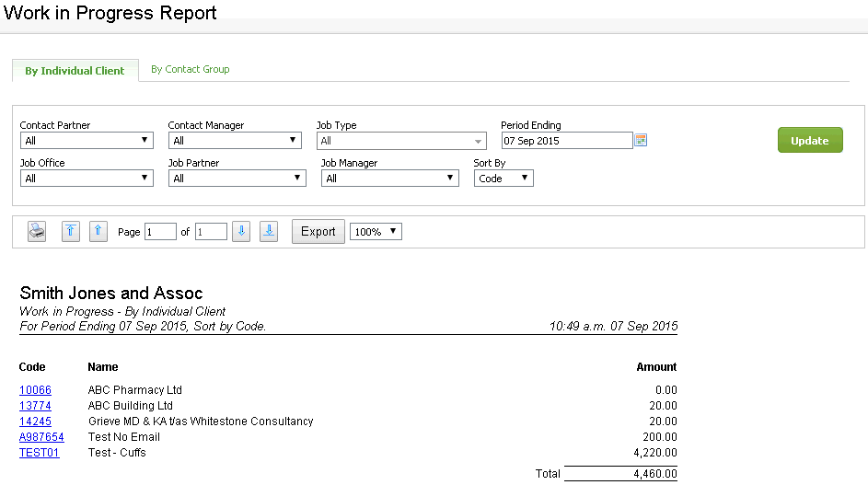Image resolution: width=868 pixels, height=485 pixels.
Task: Open the Period Ending calendar picker
Action: [x=642, y=141]
